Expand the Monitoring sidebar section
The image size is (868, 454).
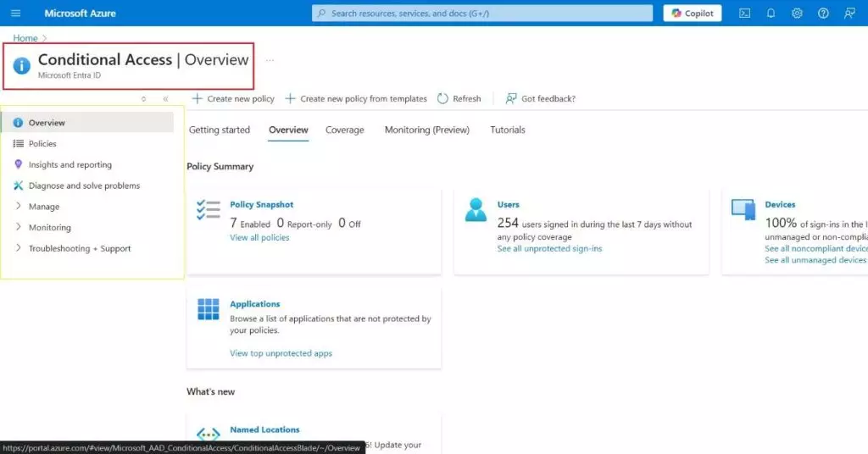(49, 228)
